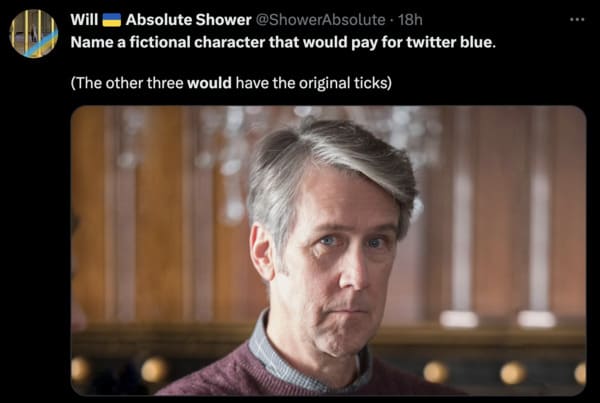Click the parenthetical line about original ticks

pyautogui.click(x=231, y=83)
